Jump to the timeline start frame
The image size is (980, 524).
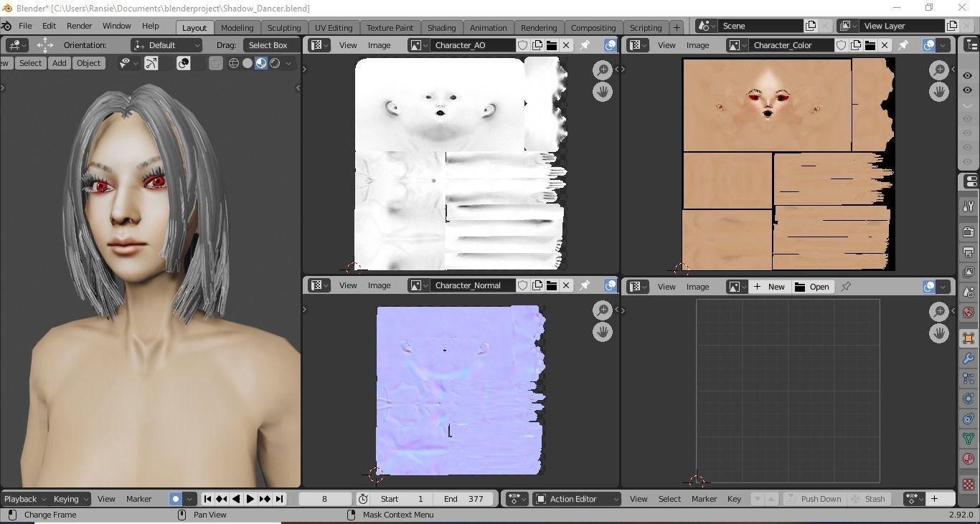coord(207,499)
